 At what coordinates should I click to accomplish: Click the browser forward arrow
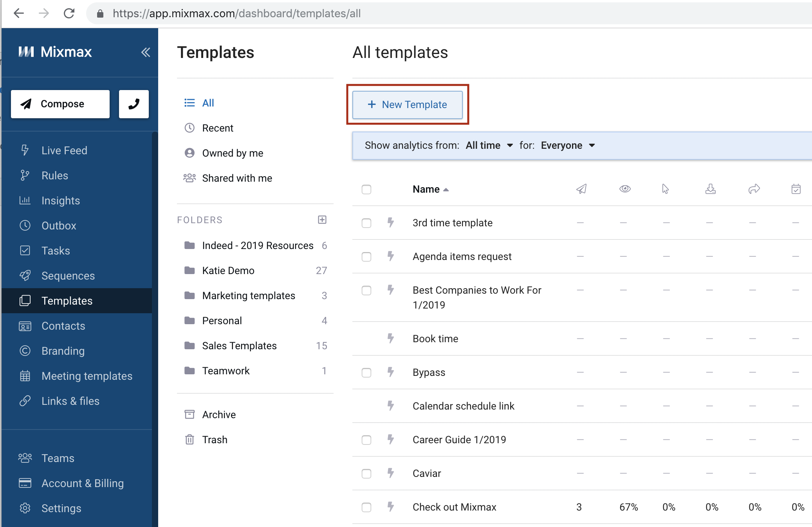click(x=44, y=13)
